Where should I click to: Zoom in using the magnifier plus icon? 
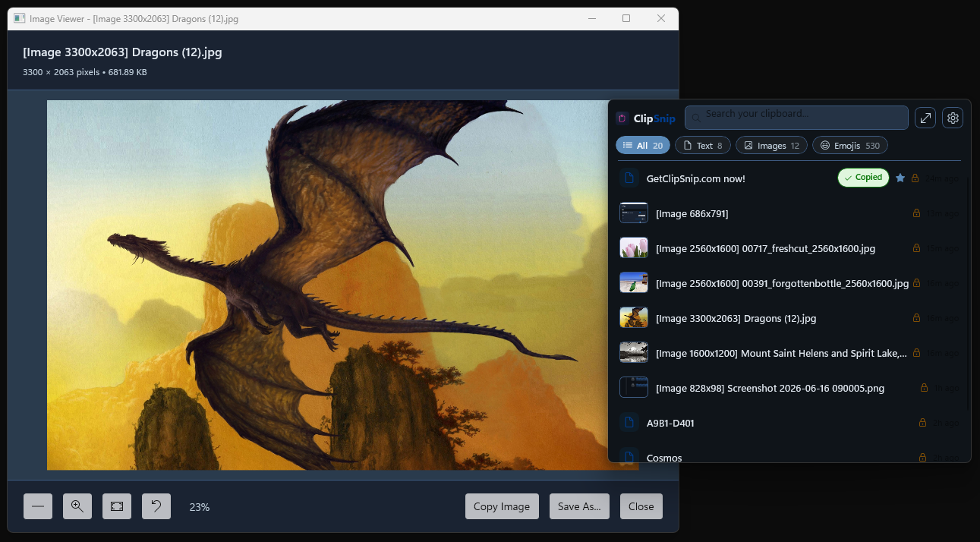click(x=77, y=506)
